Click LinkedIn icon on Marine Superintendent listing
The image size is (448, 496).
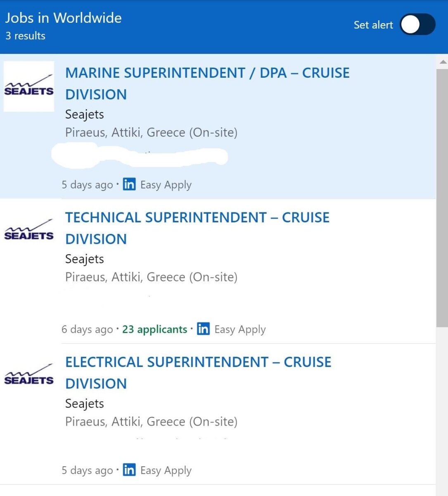click(x=129, y=184)
